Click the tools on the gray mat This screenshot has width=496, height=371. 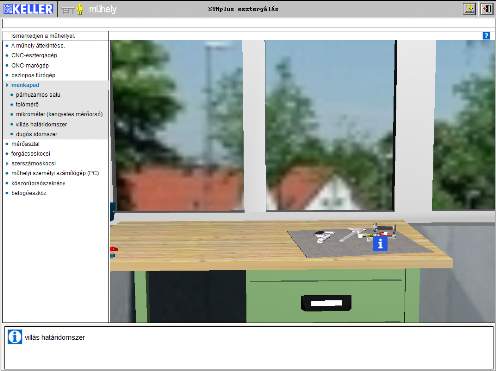(x=355, y=233)
